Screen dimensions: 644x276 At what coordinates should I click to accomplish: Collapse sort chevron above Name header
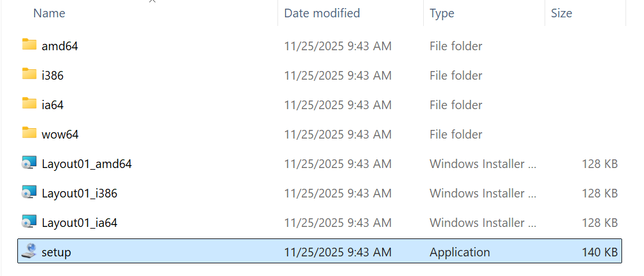coord(153,2)
